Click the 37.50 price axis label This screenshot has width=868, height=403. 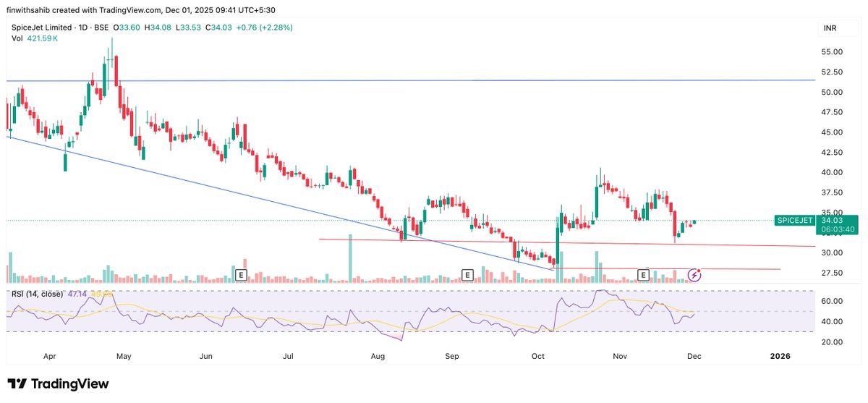[x=832, y=192]
